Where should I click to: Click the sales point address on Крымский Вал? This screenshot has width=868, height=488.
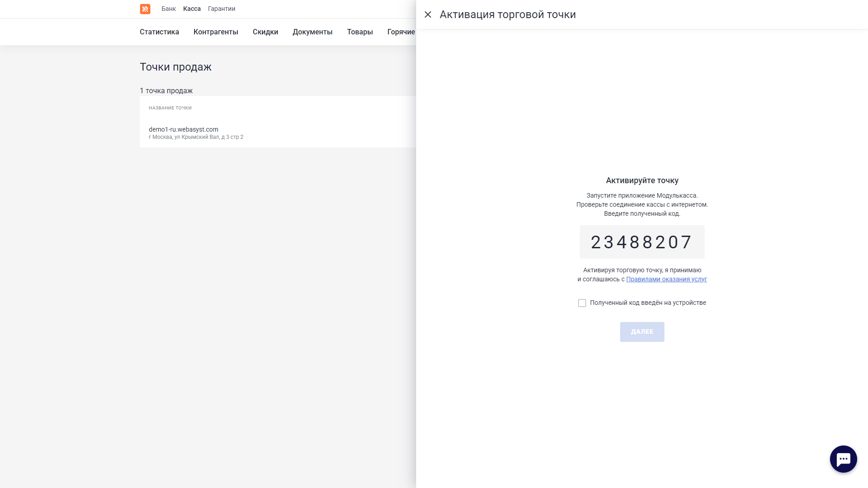(x=196, y=137)
